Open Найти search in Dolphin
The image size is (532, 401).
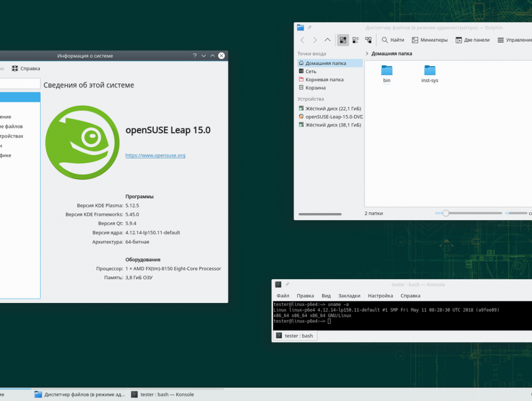point(393,40)
